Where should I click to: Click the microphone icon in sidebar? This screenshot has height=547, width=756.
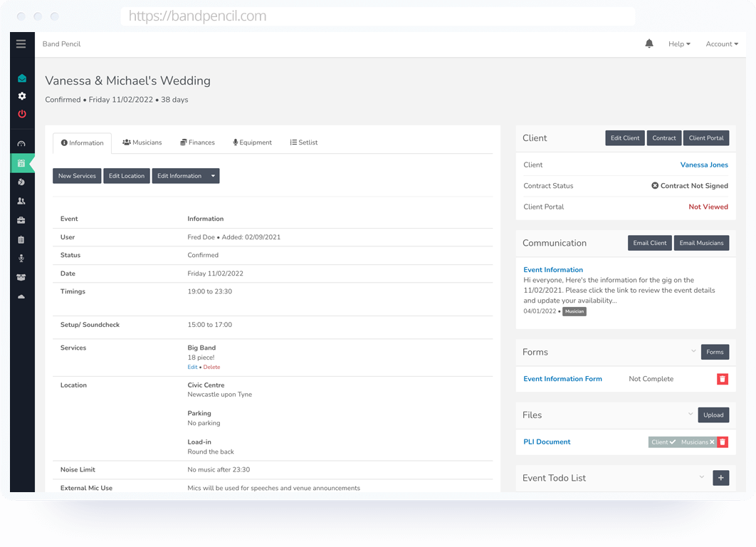21,259
